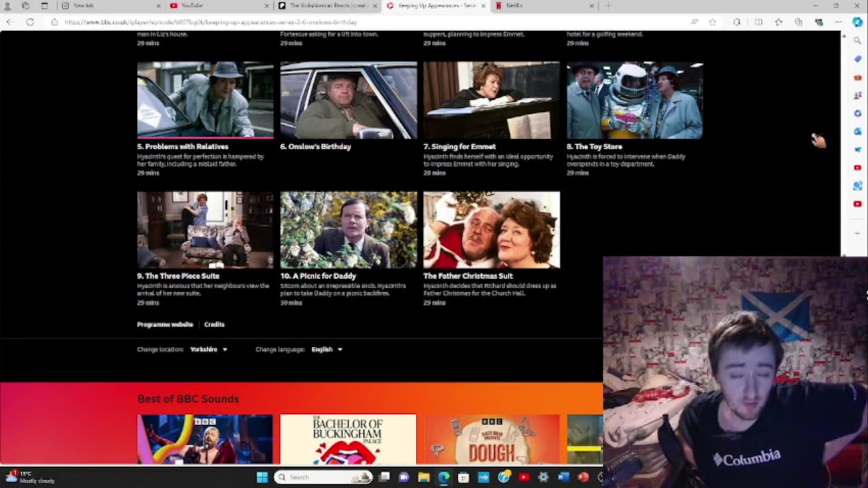The height and width of the screenshot is (488, 868).
Task: Open PowerPoint from the taskbar
Action: click(583, 477)
